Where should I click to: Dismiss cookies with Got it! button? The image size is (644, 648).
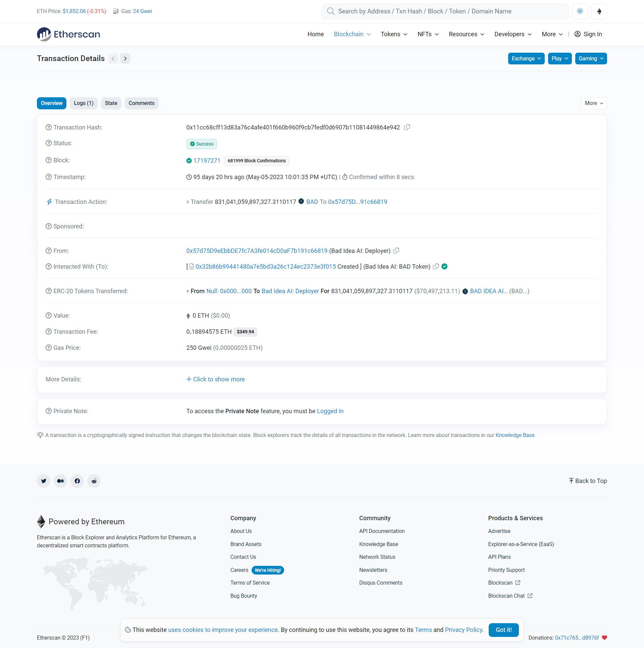click(x=503, y=630)
